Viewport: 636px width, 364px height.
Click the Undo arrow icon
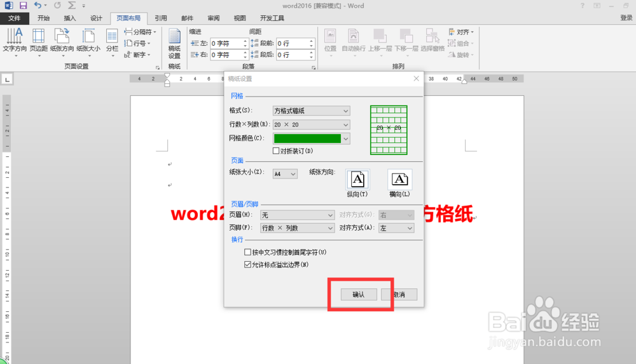click(x=38, y=5)
